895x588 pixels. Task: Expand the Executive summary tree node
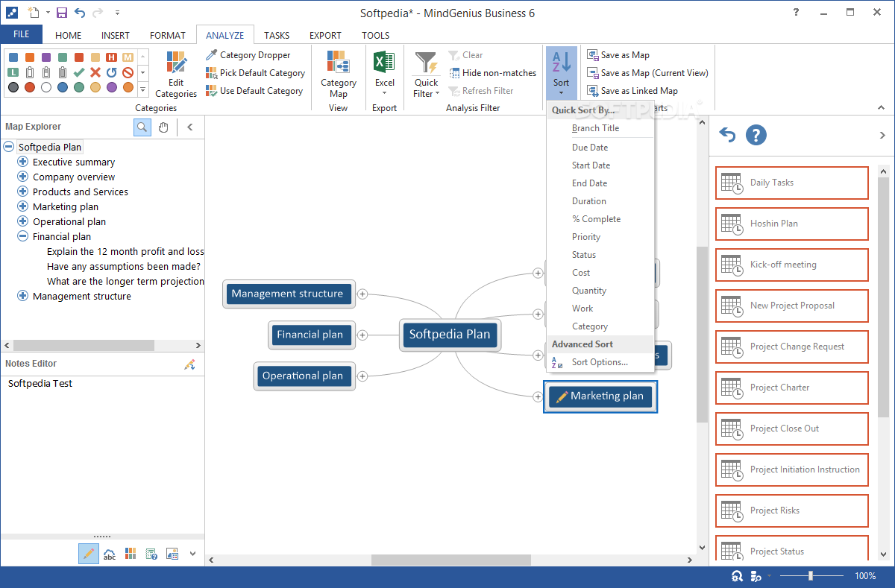click(22, 162)
